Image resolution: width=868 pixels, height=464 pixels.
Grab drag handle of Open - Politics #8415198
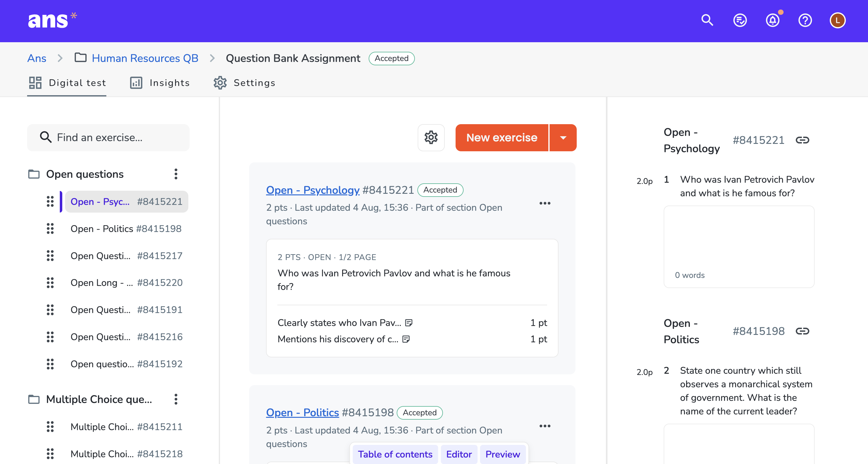coord(50,229)
